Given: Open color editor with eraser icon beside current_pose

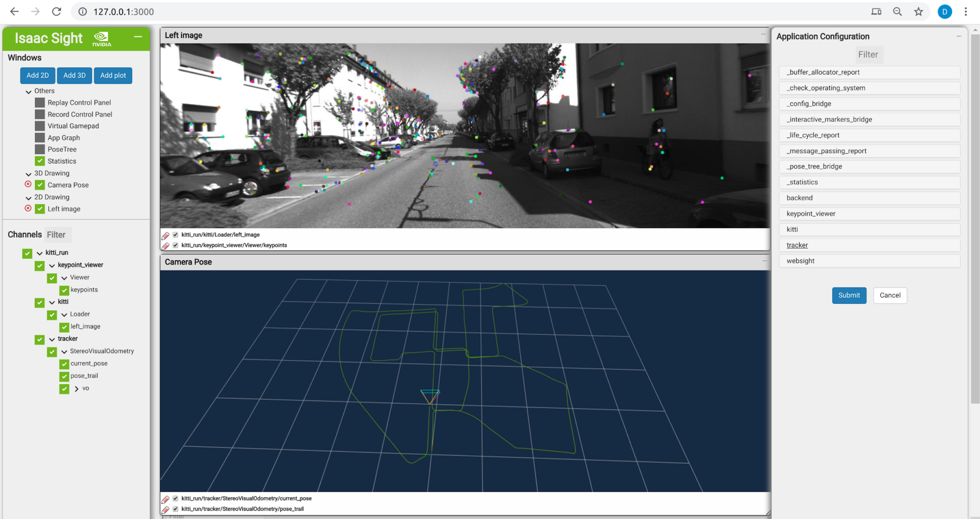Looking at the screenshot, I should click(166, 498).
